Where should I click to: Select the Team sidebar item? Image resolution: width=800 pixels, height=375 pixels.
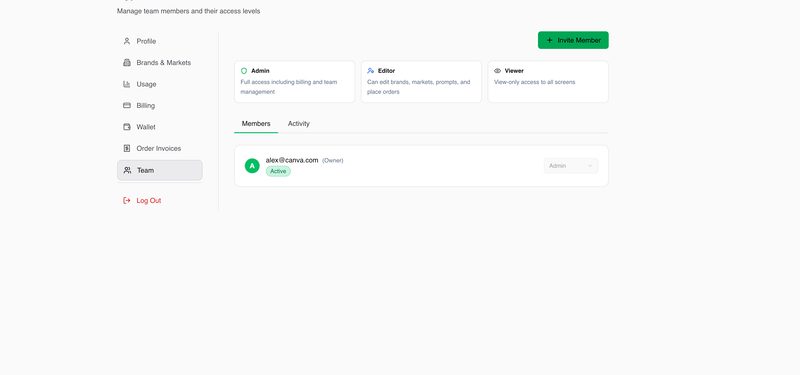[160, 170]
